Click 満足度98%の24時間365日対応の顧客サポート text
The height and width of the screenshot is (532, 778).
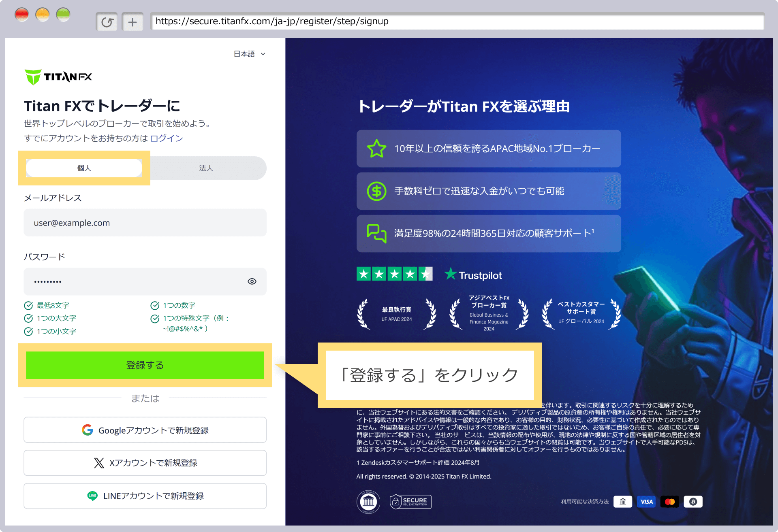(494, 233)
